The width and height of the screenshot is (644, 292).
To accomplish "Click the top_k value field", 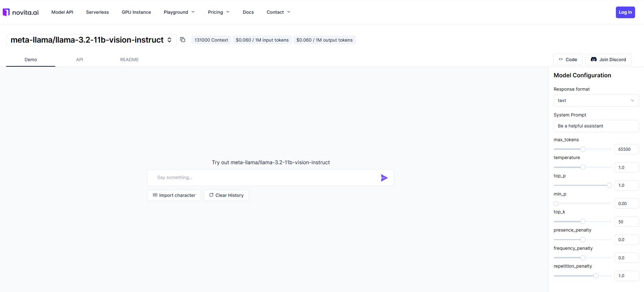I will pyautogui.click(x=627, y=222).
